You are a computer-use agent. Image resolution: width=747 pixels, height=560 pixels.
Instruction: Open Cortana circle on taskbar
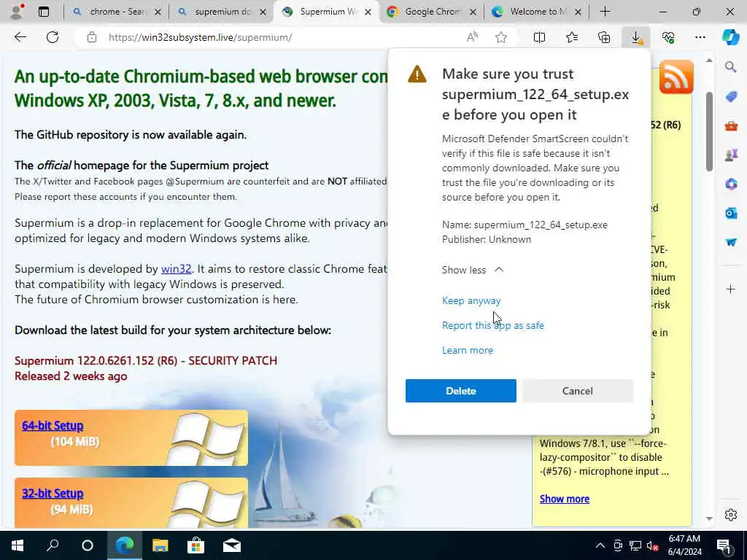click(x=88, y=545)
